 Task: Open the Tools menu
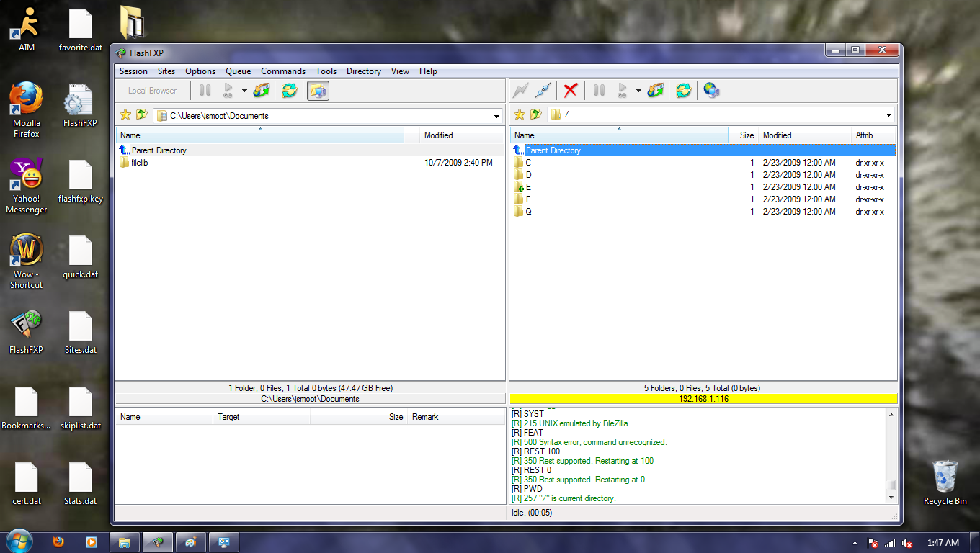tap(326, 71)
